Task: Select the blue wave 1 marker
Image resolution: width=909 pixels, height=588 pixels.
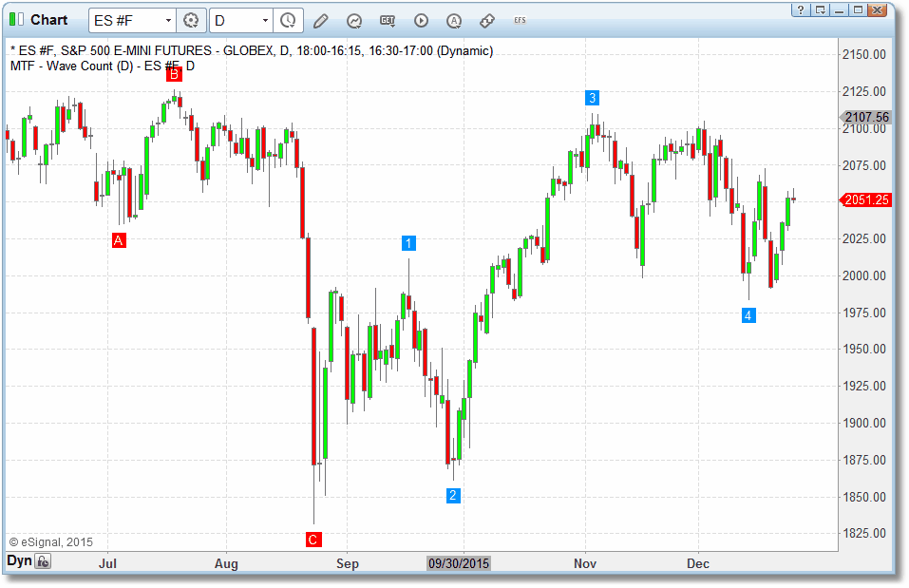Action: click(x=408, y=243)
